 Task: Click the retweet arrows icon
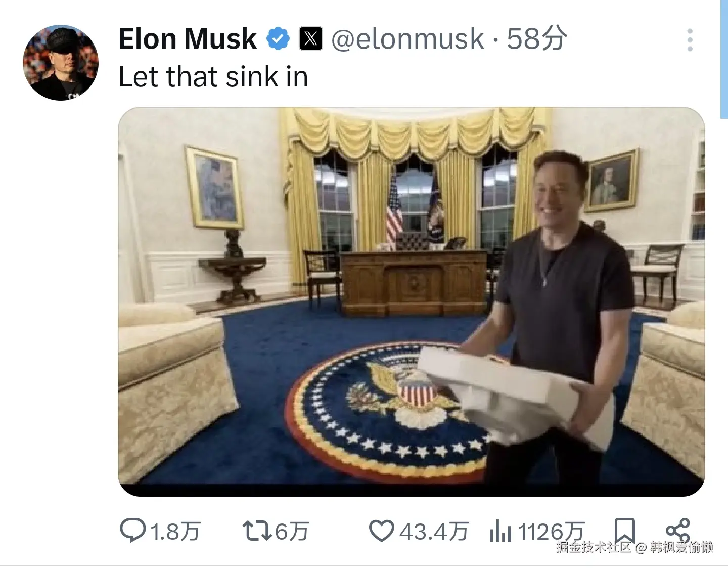tap(258, 531)
